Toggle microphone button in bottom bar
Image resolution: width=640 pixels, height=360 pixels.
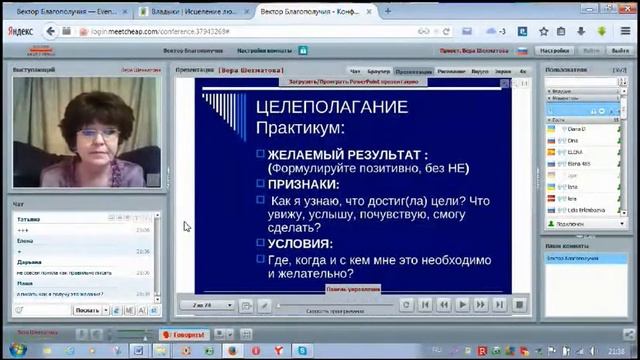point(82,335)
